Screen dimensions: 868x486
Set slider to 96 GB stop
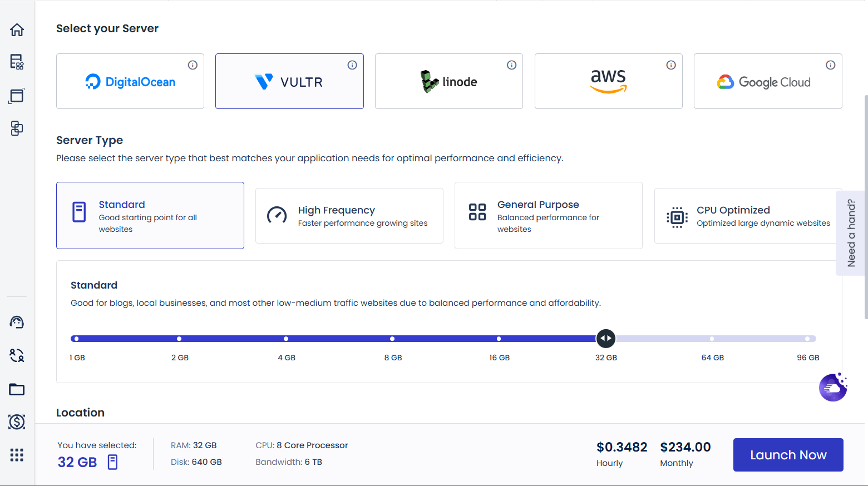click(807, 339)
